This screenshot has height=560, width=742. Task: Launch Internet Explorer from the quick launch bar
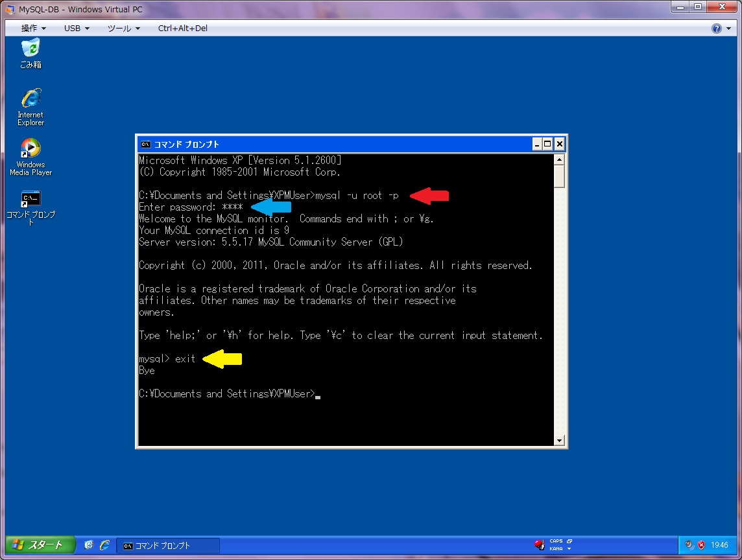(x=104, y=545)
